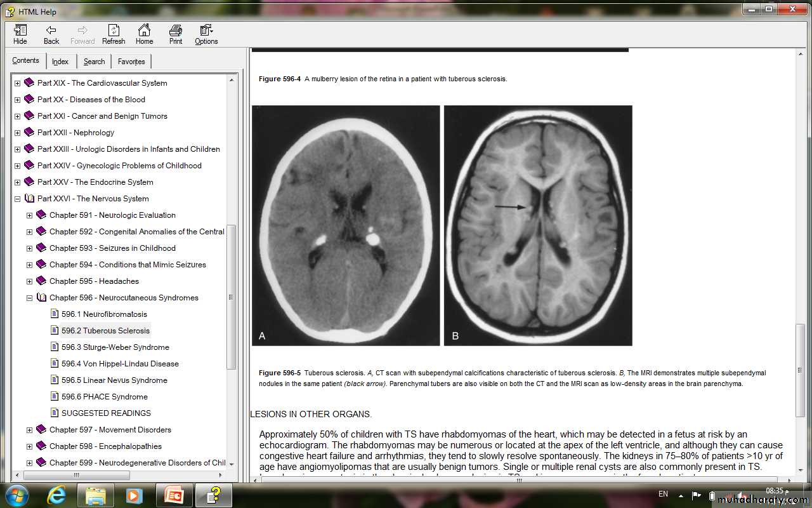Click the MRI brain image B

[538, 225]
